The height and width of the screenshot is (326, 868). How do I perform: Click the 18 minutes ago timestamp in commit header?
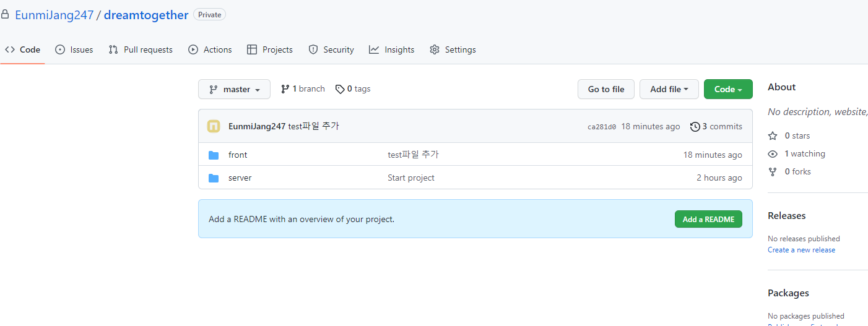click(651, 126)
